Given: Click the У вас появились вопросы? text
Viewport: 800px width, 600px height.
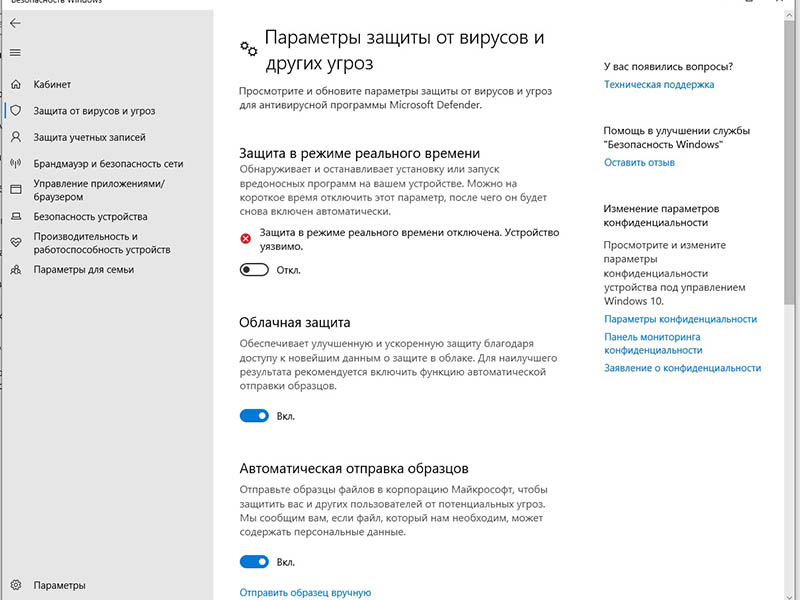Looking at the screenshot, I should (x=668, y=66).
